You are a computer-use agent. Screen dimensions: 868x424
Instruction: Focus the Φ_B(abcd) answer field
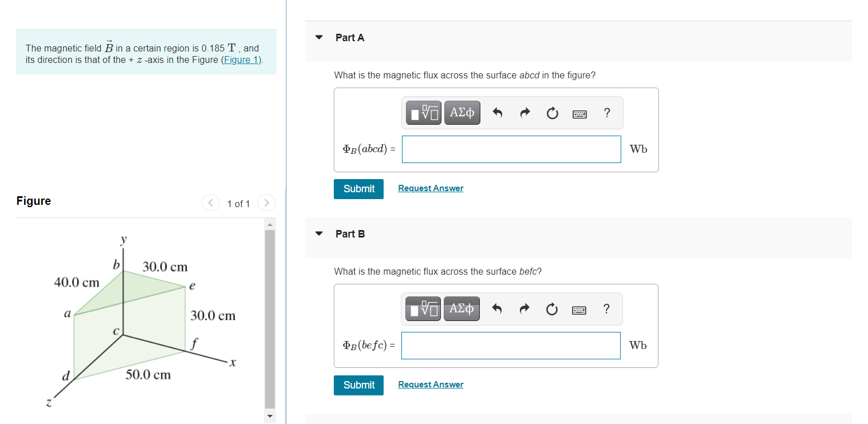click(511, 149)
